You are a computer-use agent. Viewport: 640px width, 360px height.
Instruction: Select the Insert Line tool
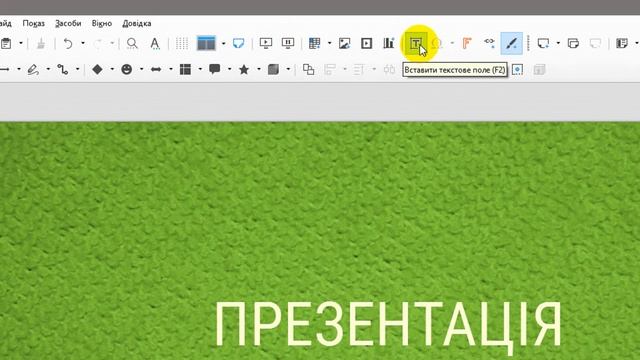[5, 70]
